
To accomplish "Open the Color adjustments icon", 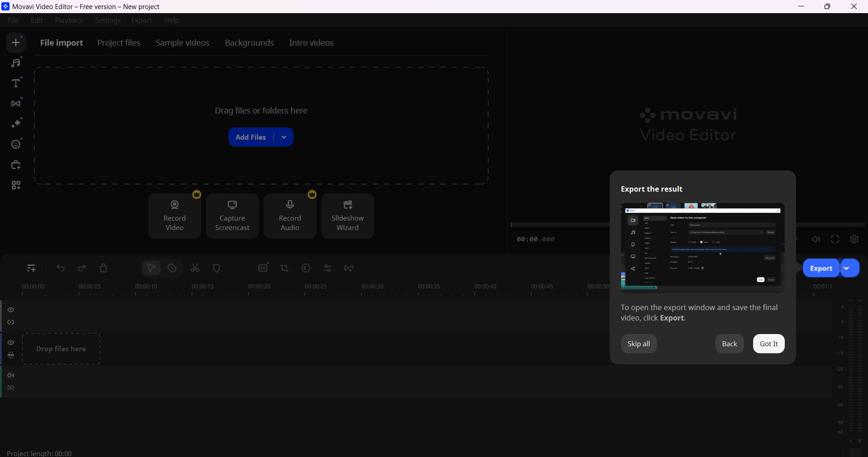I will (306, 269).
